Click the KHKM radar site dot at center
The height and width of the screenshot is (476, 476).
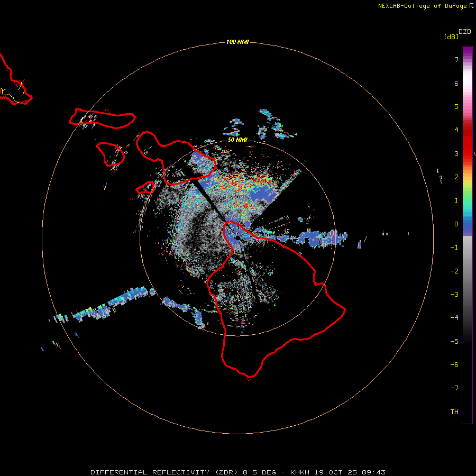(x=237, y=237)
